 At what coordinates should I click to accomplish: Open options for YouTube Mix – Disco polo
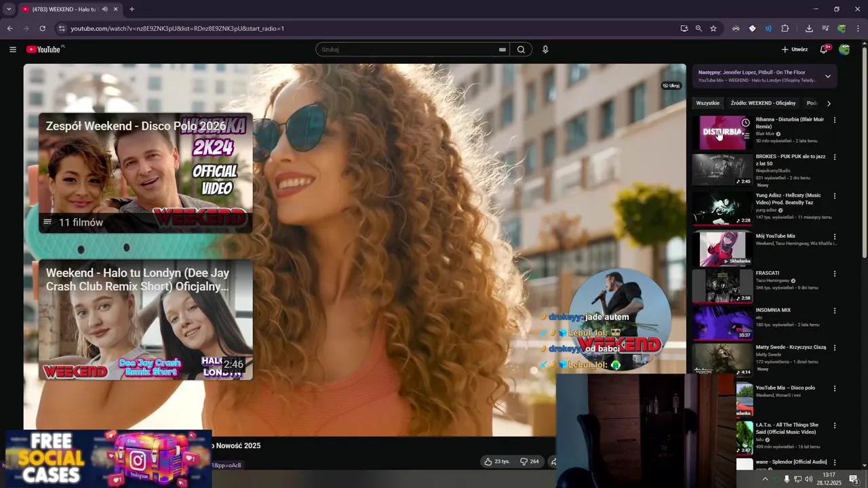click(x=835, y=388)
